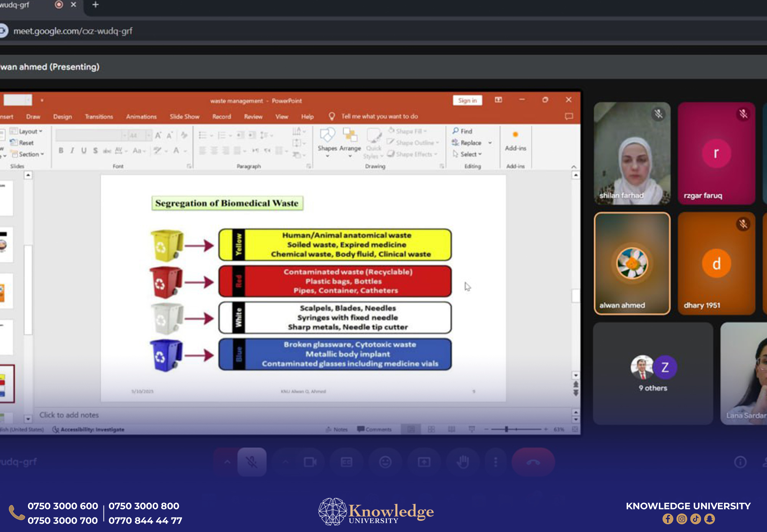The width and height of the screenshot is (767, 532).
Task: Open the Design tab
Action: [63, 117]
